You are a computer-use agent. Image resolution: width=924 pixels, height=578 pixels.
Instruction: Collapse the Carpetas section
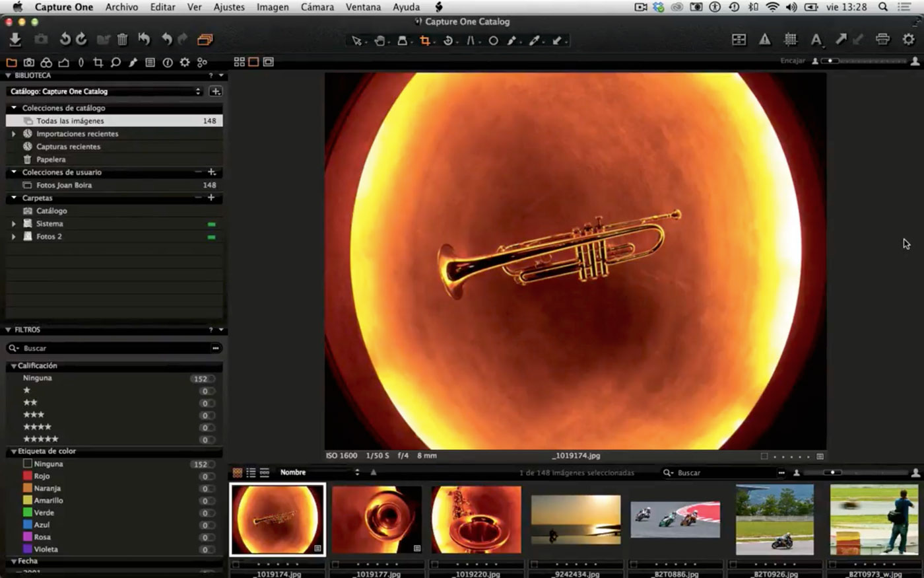click(14, 198)
